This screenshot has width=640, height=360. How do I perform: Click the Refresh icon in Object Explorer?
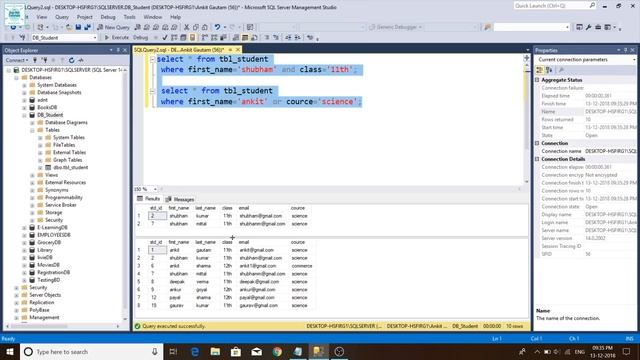click(71, 60)
